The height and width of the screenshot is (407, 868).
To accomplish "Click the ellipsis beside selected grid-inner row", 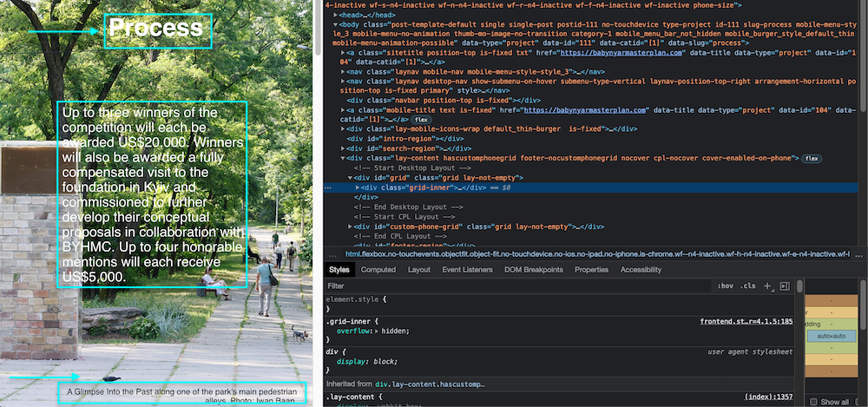I will (x=327, y=187).
